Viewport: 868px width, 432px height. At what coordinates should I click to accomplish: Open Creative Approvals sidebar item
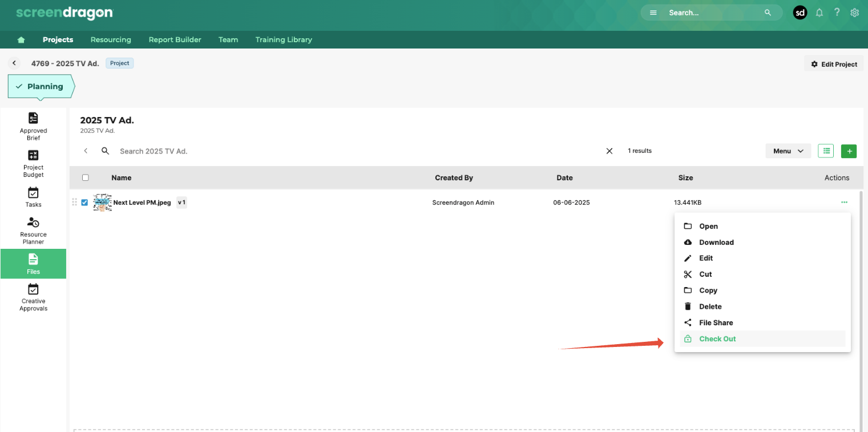(33, 297)
